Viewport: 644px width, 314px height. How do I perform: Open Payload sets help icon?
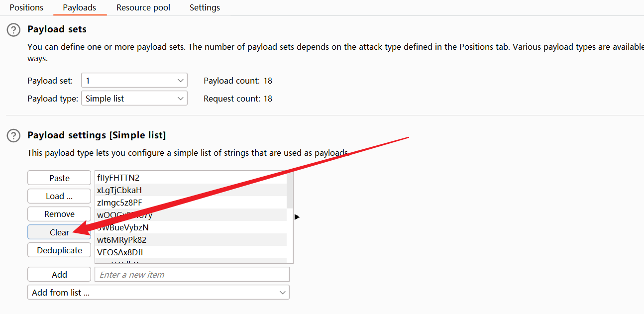tap(13, 30)
